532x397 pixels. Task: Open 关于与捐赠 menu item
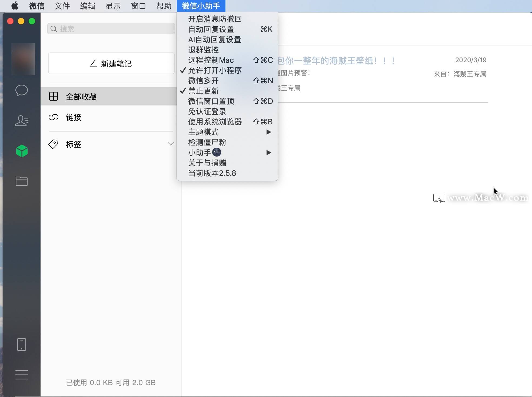[227, 163]
